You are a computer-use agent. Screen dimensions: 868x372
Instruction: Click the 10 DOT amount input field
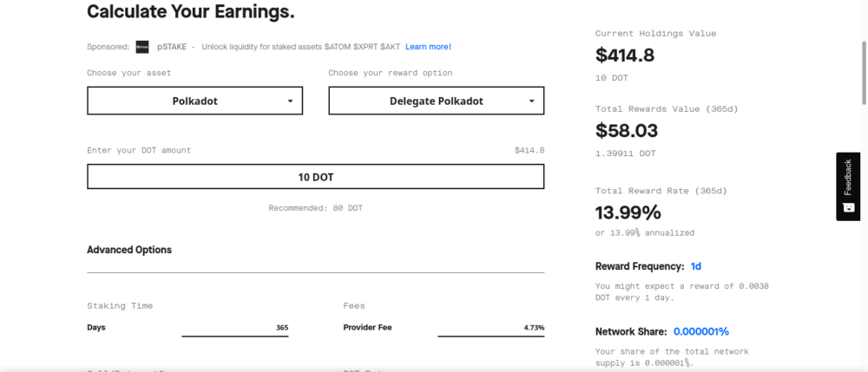coord(315,177)
